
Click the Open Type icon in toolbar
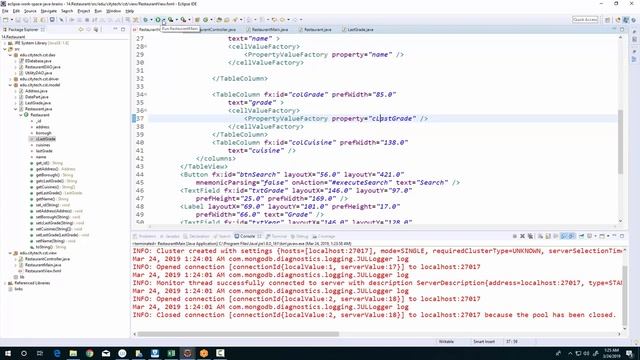219,20
